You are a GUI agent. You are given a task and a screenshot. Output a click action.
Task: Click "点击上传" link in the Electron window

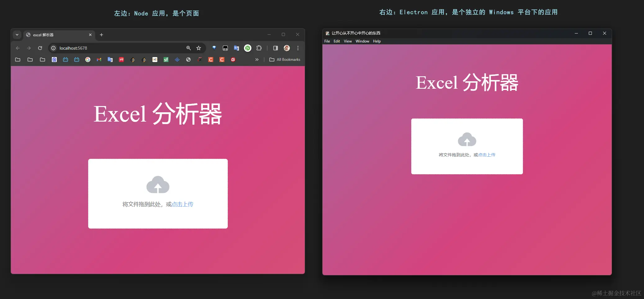487,155
